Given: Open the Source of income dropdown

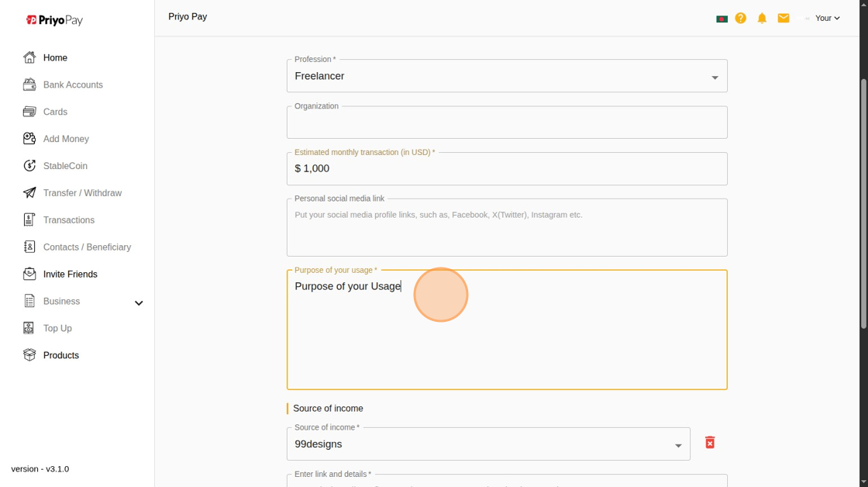Looking at the screenshot, I should (x=488, y=444).
